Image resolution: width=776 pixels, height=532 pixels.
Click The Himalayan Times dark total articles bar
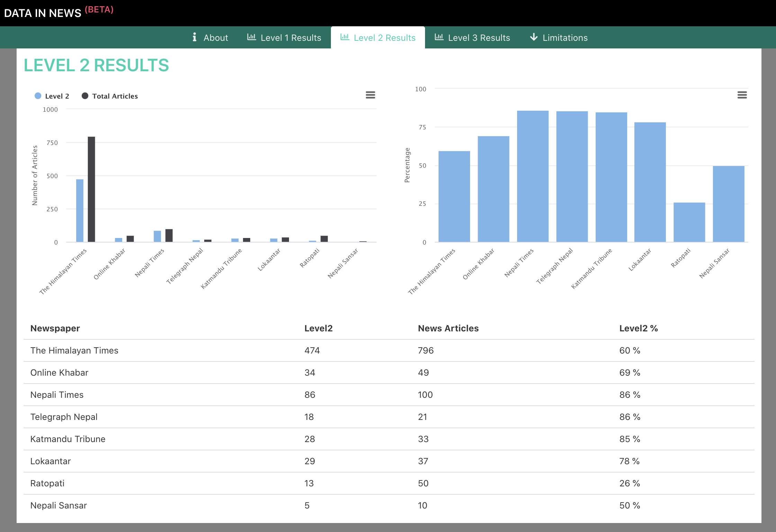[x=91, y=189]
